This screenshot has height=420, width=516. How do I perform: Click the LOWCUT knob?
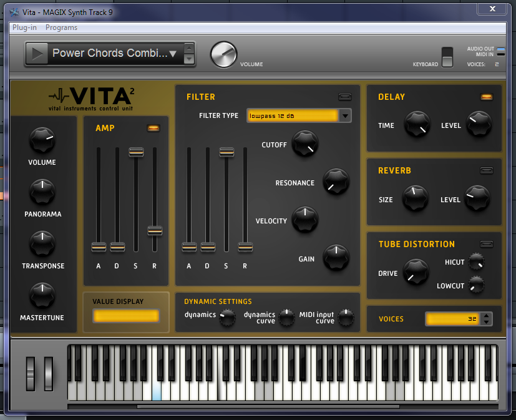[x=476, y=285]
